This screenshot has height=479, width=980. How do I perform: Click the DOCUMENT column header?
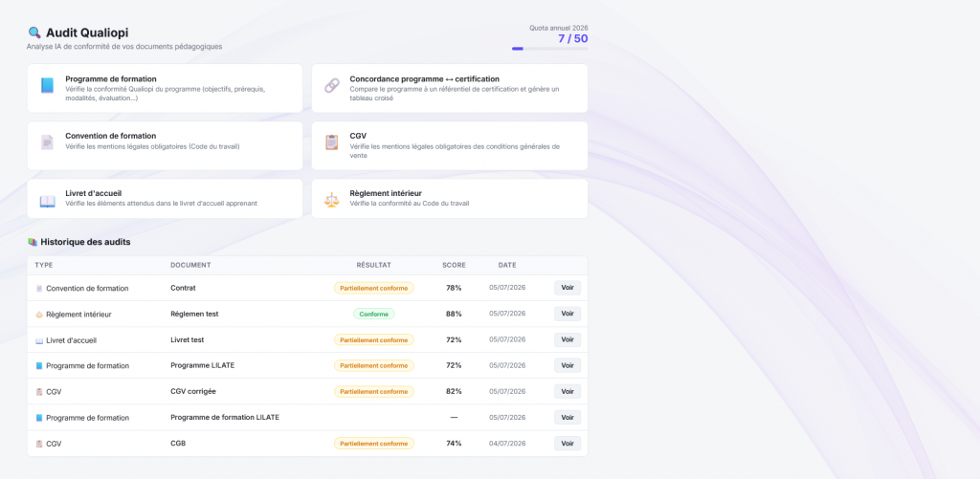point(190,266)
